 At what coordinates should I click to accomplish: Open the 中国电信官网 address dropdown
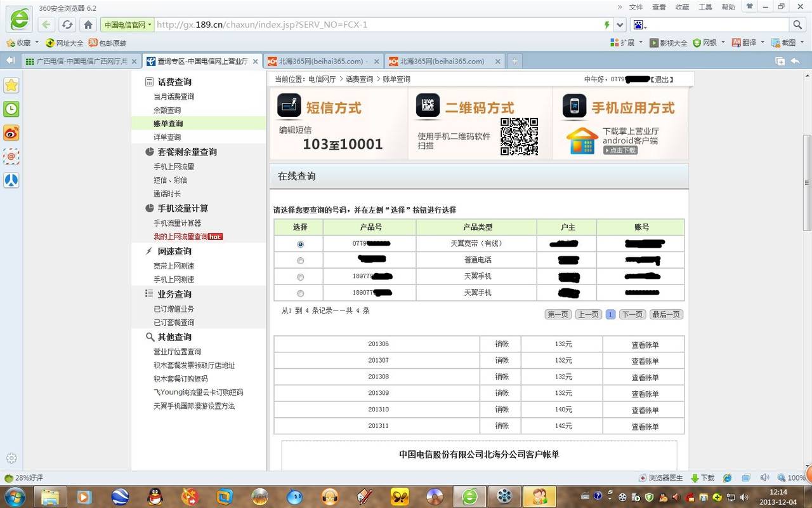coord(128,25)
